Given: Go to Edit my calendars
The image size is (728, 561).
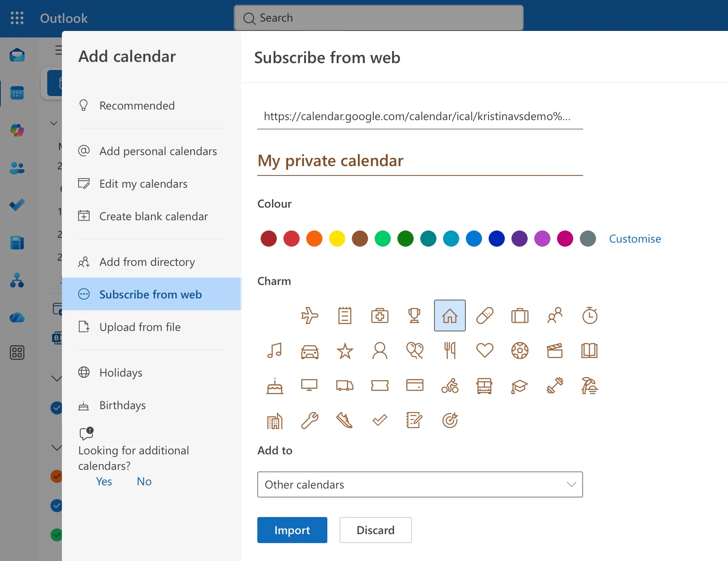Looking at the screenshot, I should coord(151,184).
